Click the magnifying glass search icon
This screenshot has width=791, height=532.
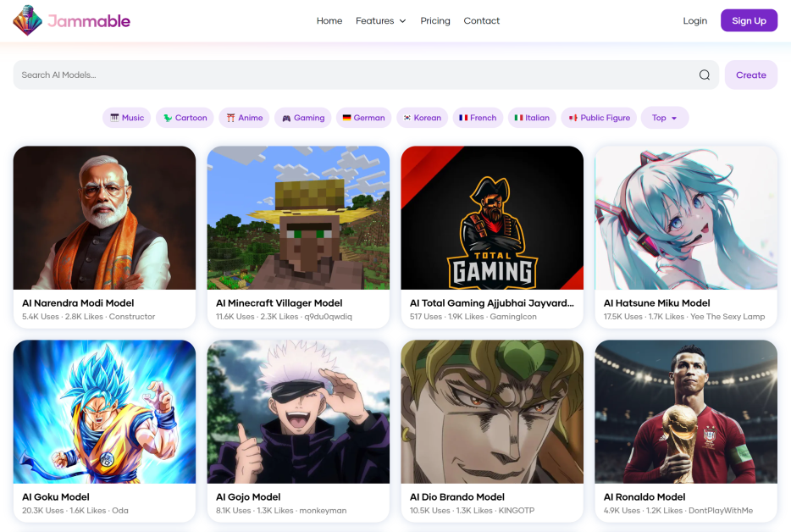tap(705, 75)
